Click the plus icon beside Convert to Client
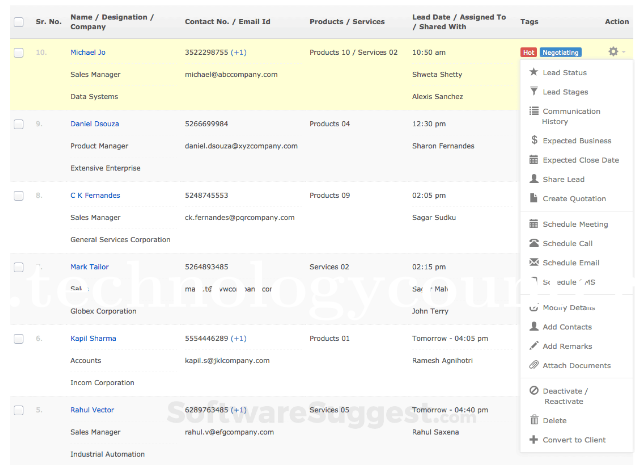 [534, 439]
